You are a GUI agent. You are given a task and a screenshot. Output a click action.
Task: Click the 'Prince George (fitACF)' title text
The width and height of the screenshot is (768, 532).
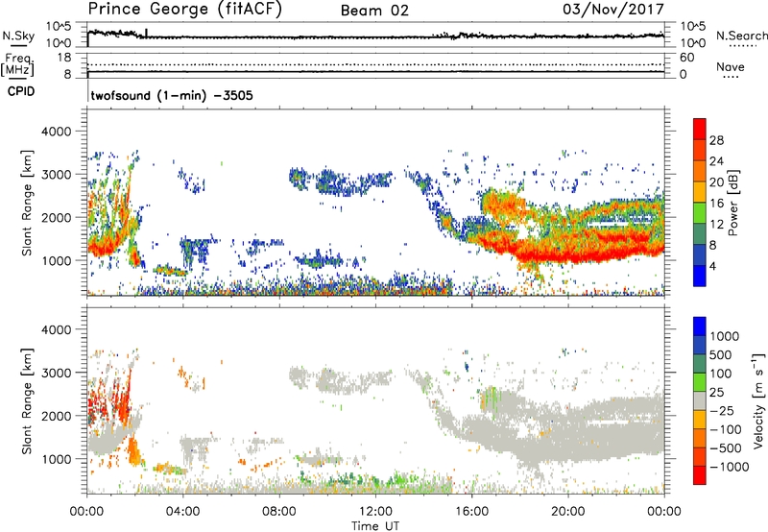[x=184, y=10]
